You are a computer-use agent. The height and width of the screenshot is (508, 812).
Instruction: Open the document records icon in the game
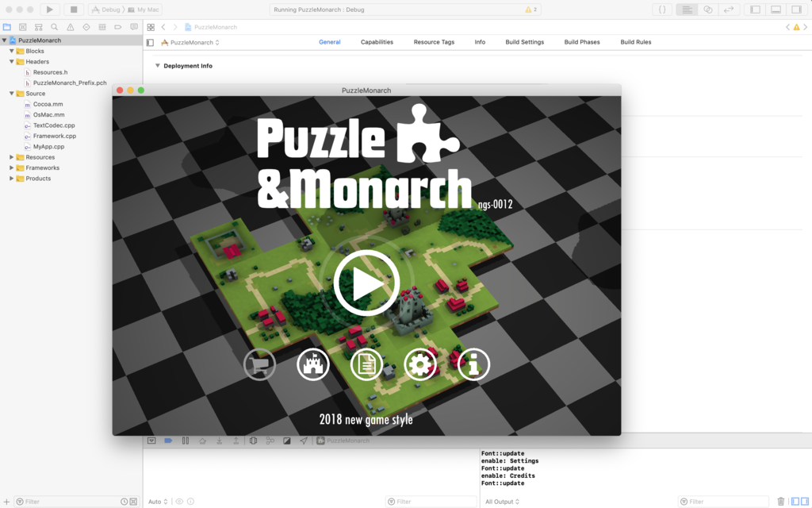tap(366, 364)
